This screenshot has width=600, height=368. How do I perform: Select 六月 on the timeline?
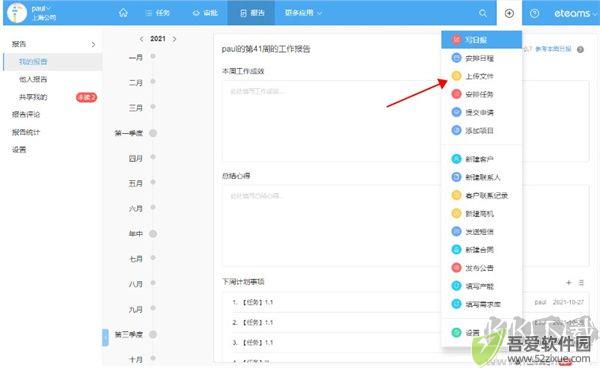135,208
